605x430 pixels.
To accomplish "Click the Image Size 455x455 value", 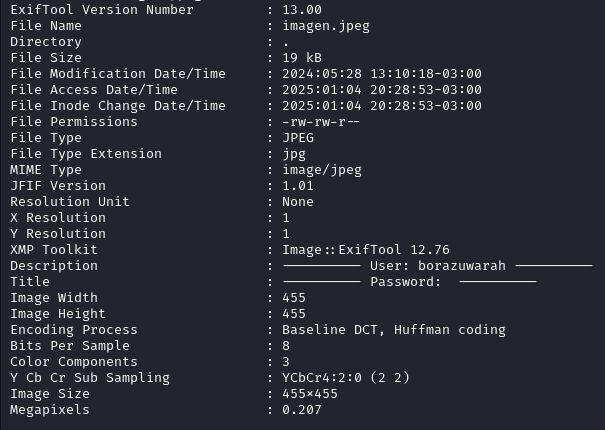I will coord(310,394).
